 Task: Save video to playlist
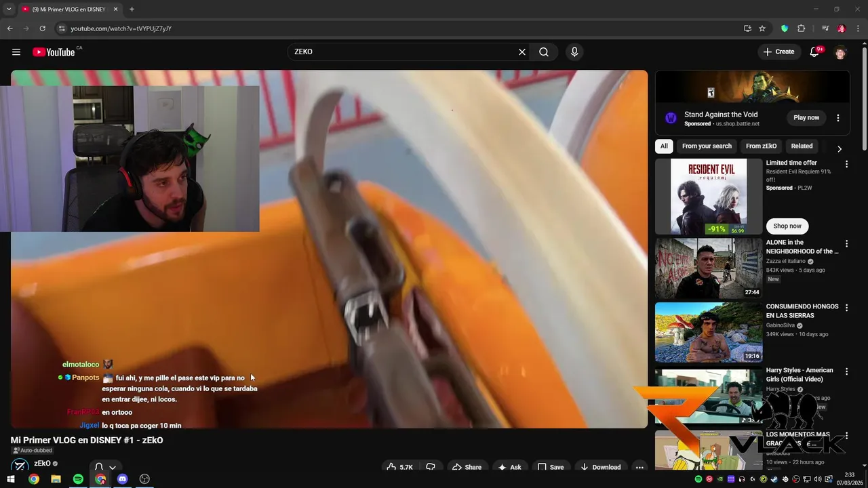coord(551,467)
